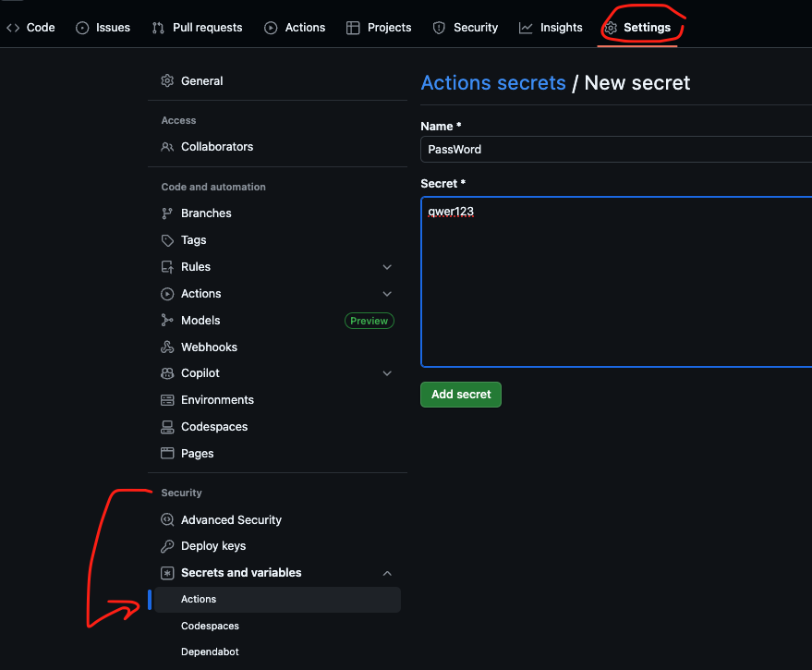Screen dimensions: 812x670
Task: Click the Collaborators people icon
Action: click(x=167, y=147)
